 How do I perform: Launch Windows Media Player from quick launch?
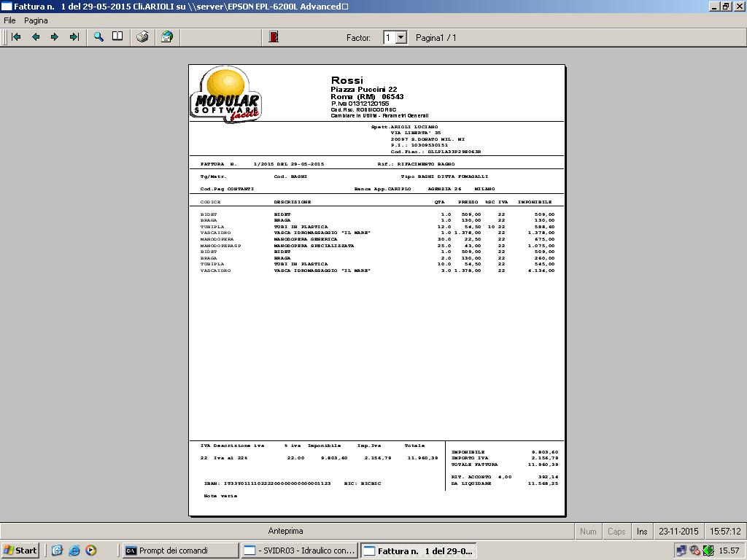[x=90, y=551]
